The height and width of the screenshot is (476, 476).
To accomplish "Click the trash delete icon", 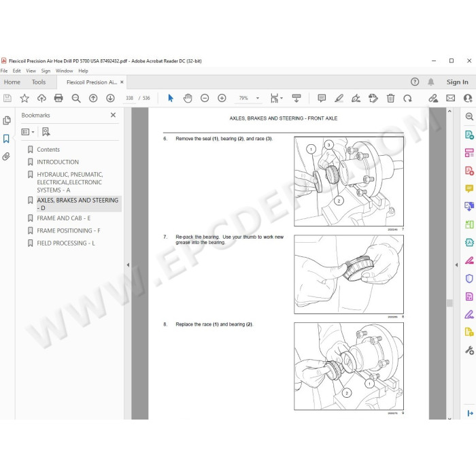I will tap(391, 98).
